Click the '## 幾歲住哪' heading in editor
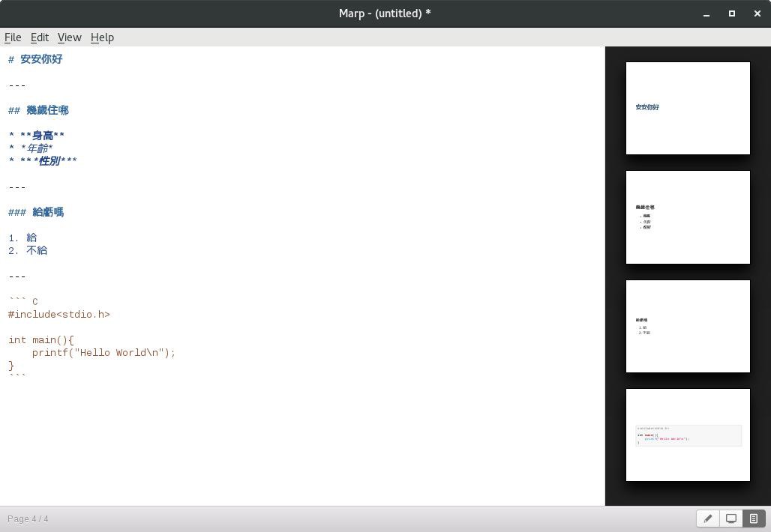Screen dimensions: 771x532 click(46, 110)
